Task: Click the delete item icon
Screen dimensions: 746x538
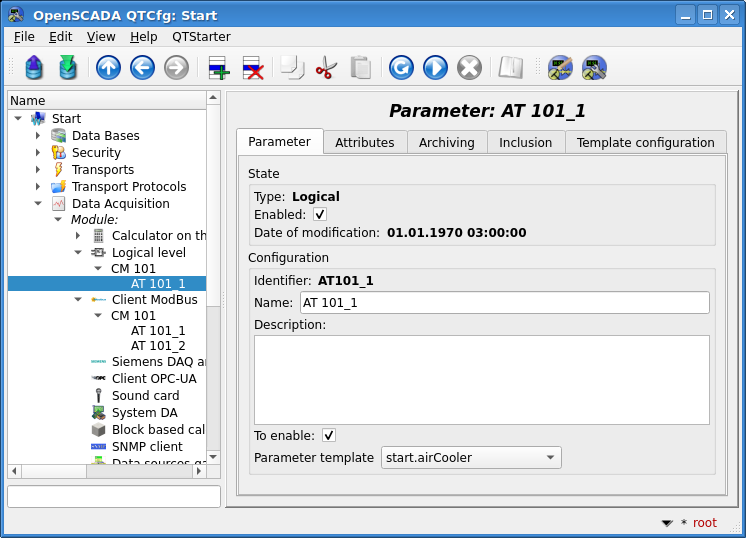Action: [252, 68]
